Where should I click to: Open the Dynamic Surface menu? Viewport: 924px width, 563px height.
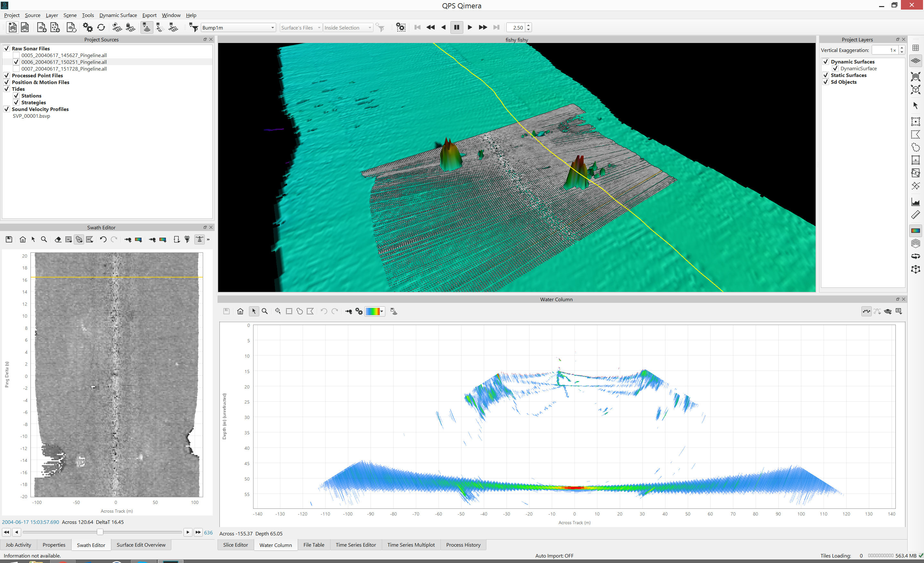click(x=118, y=15)
